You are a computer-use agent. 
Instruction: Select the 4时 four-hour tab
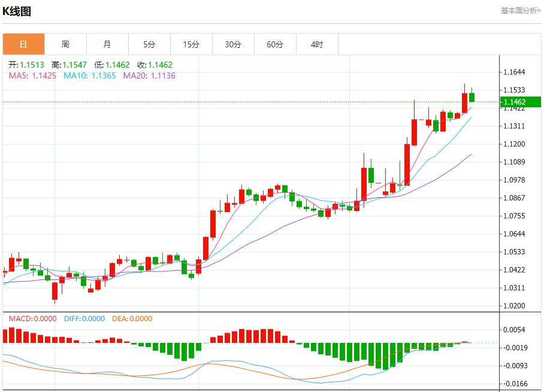(317, 44)
